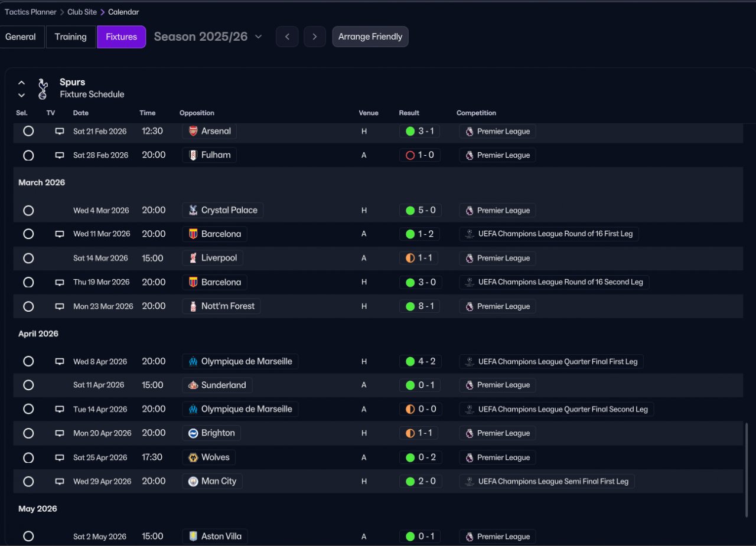Click the up chevron beside Spurs
The image size is (756, 546).
(x=21, y=83)
